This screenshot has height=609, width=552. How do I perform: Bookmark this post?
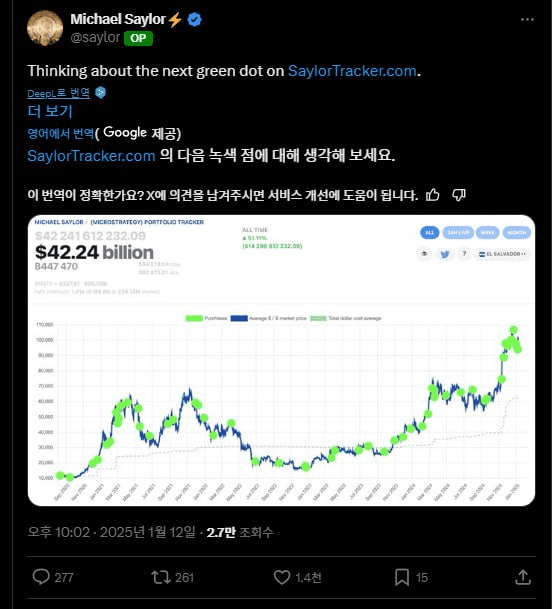pos(402,577)
